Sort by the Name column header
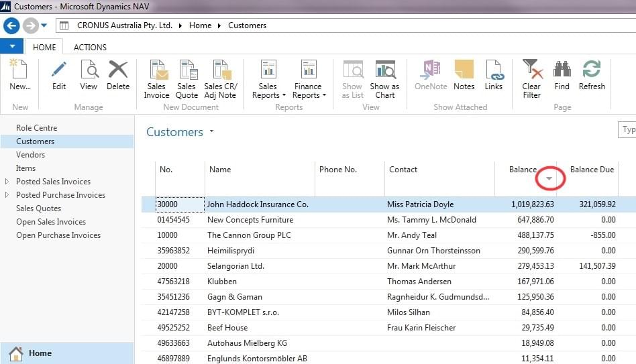 (260, 178)
